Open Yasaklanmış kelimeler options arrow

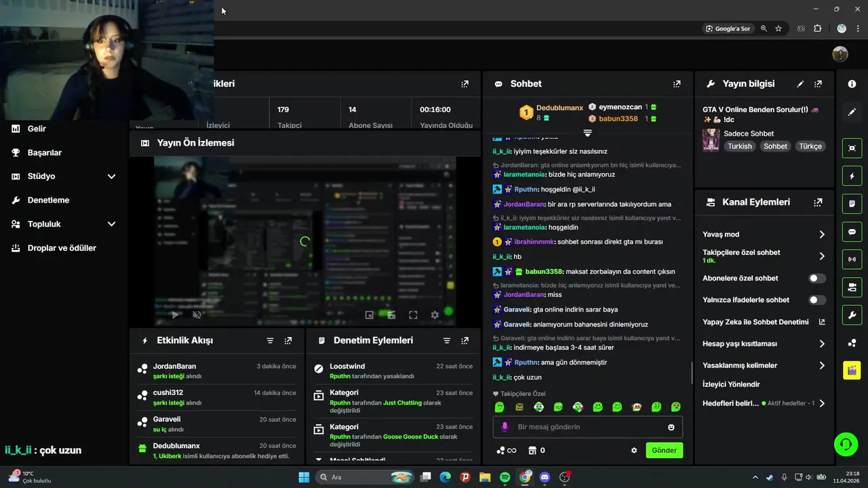[821, 365]
